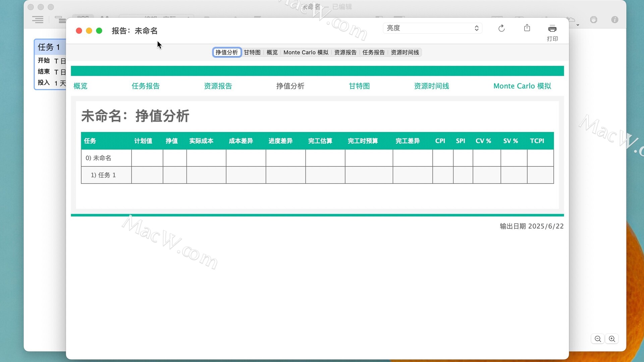Screen dimensions: 644x362
Task: Minimize the report window with yellow button
Action: 89,31
